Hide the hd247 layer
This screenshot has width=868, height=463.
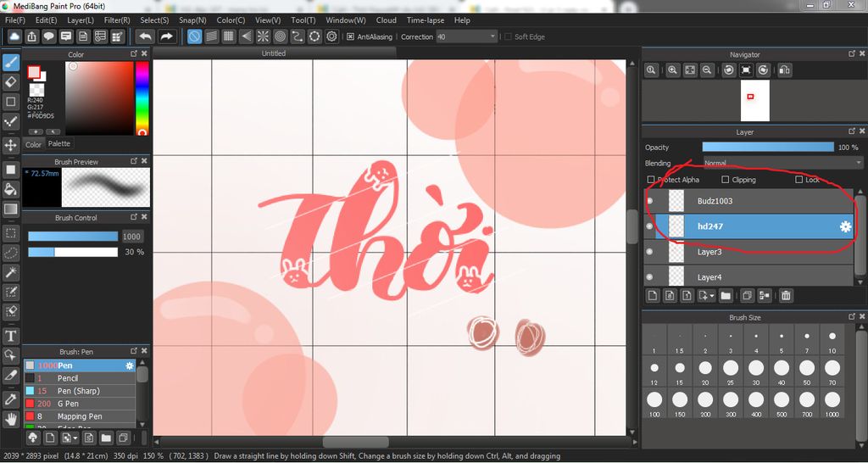(x=650, y=226)
